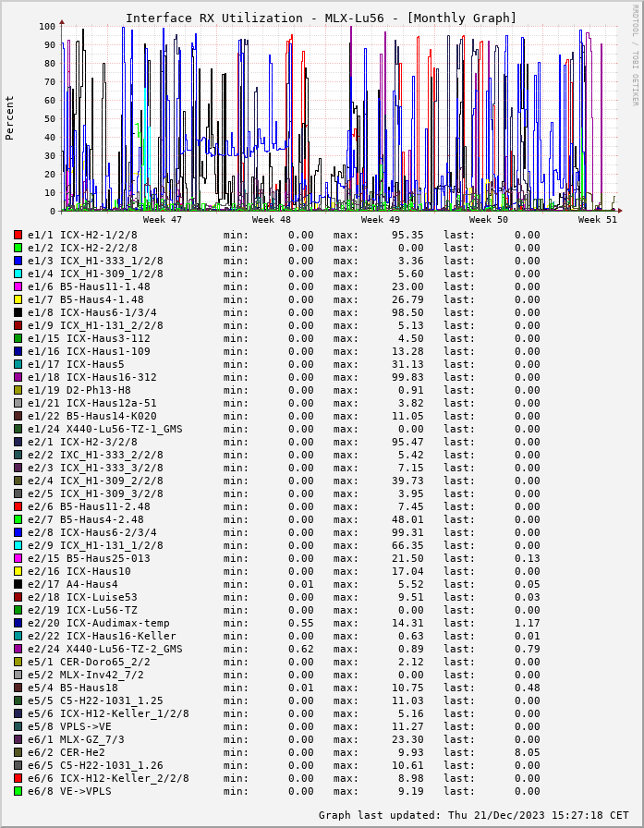Click the magenta swatch beside e2/15 B5-Haus25-013
This screenshot has width=644, height=828.
pyautogui.click(x=18, y=558)
